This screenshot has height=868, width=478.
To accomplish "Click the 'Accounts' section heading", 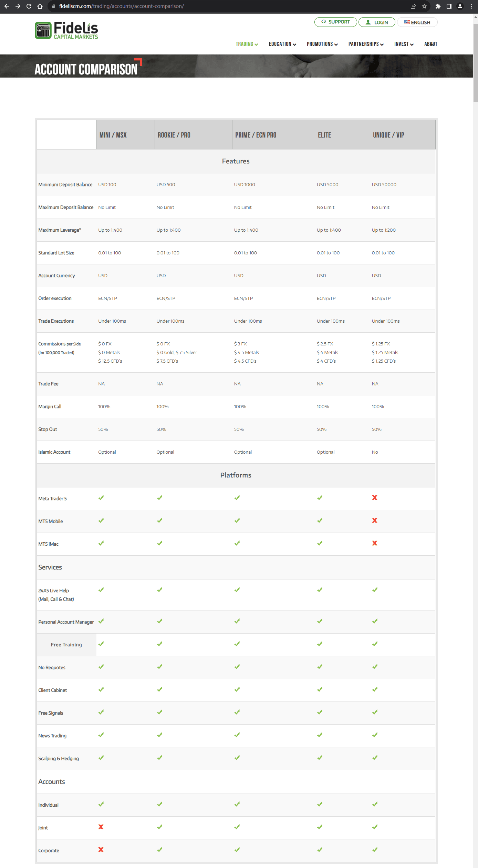I will pyautogui.click(x=52, y=782).
